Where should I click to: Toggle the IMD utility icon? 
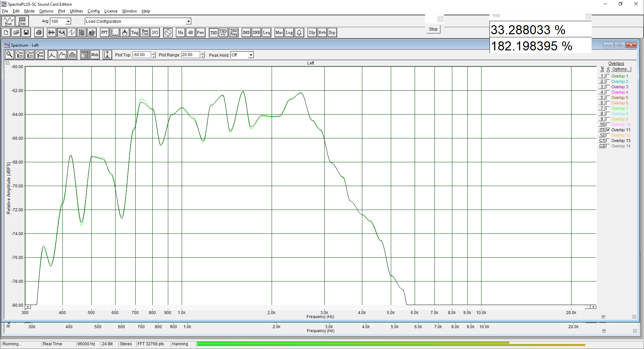pos(246,33)
